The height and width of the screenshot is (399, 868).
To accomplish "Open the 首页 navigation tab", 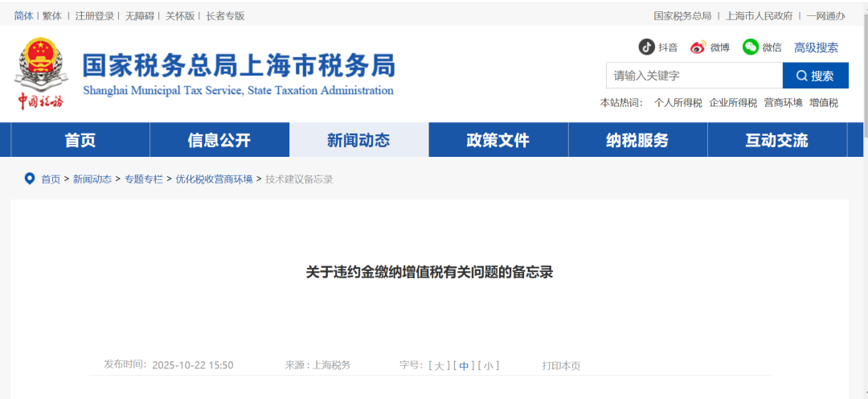I will pos(80,140).
